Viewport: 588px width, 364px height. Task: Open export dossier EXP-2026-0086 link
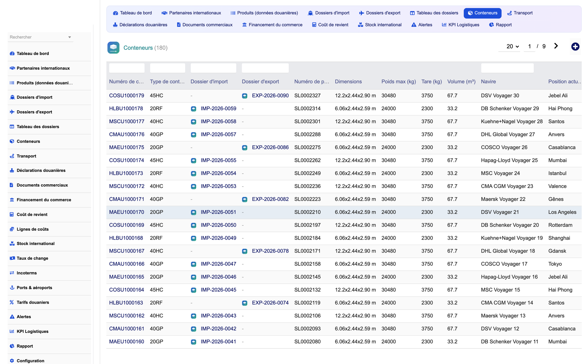(270, 147)
